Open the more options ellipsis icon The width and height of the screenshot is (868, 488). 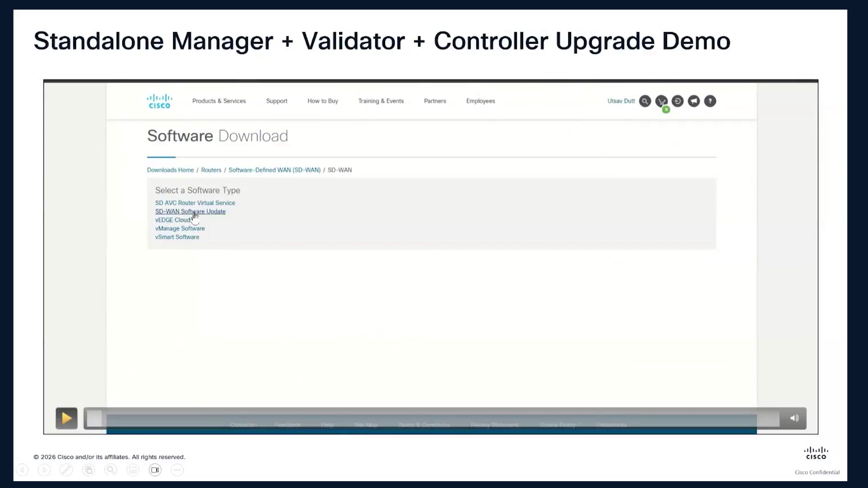pyautogui.click(x=177, y=470)
